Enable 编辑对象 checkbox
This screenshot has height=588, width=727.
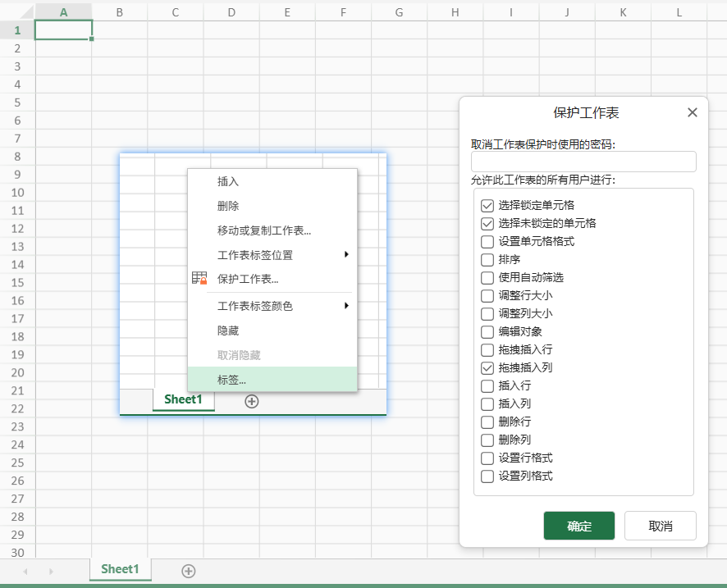487,332
